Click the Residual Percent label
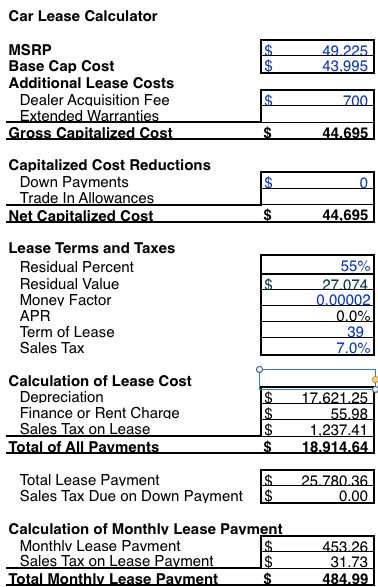The width and height of the screenshot is (378, 587). click(x=77, y=267)
